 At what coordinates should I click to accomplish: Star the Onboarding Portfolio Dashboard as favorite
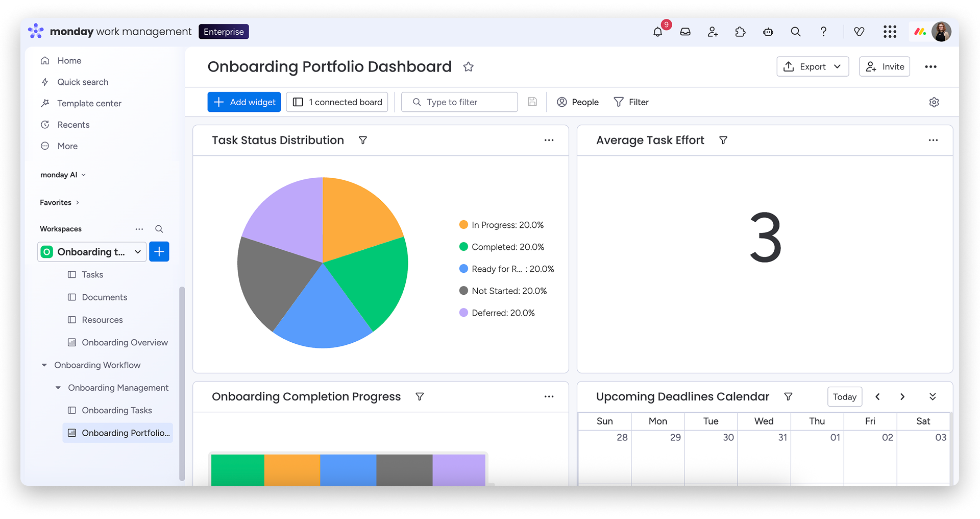[468, 67]
